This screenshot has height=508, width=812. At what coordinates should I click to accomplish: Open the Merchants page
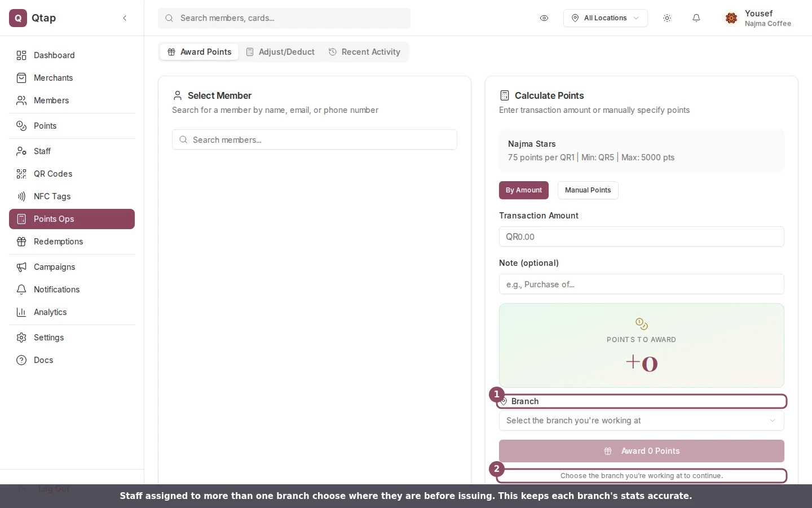click(72, 78)
